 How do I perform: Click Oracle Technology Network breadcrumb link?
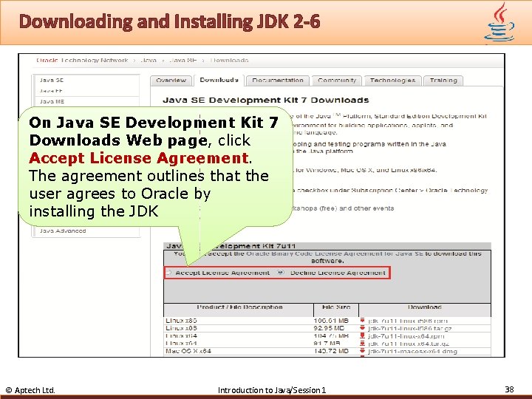82,60
